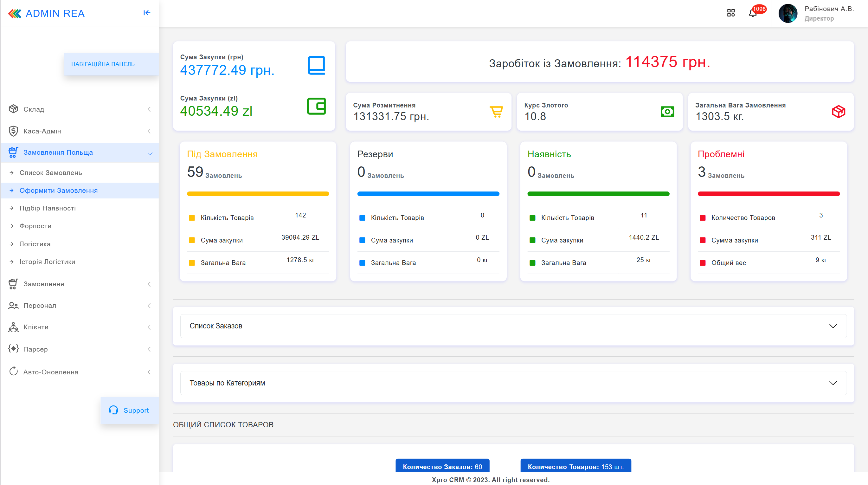Click the green wallet icon by Сума Закупки (zl)

pos(316,106)
